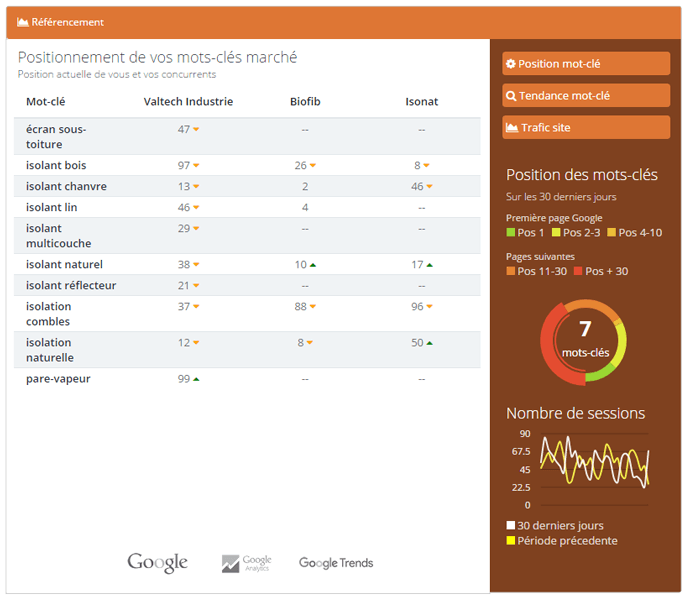The width and height of the screenshot is (685, 597).
Task: Click the Positionnement de vos mots-clés marché heading
Action: click(157, 57)
